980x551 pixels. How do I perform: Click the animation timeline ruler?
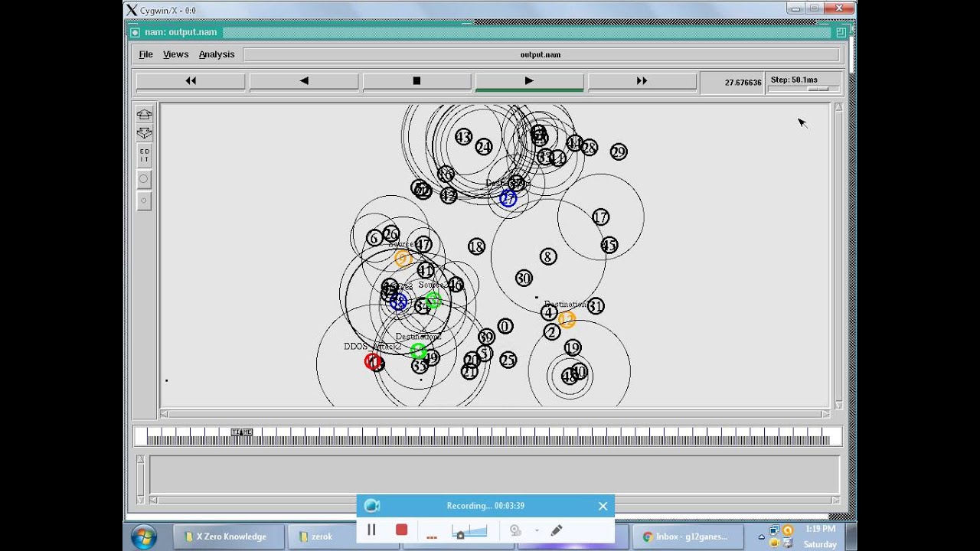point(488,437)
